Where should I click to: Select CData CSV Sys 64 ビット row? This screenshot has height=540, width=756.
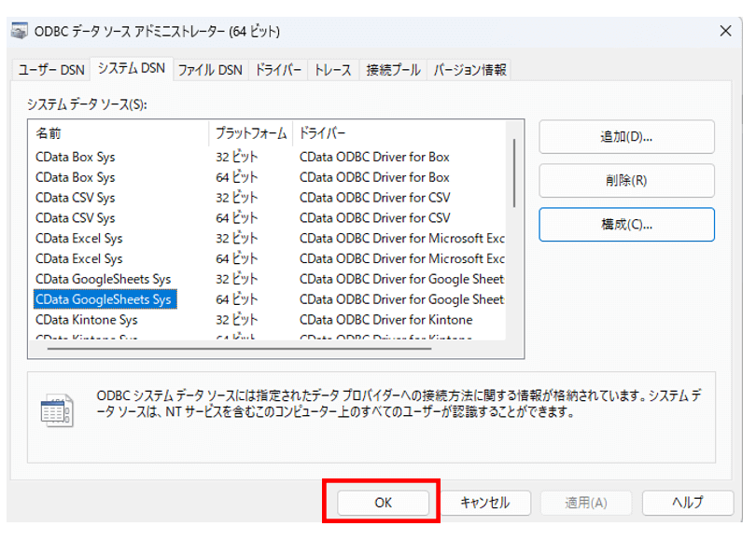[268, 217]
